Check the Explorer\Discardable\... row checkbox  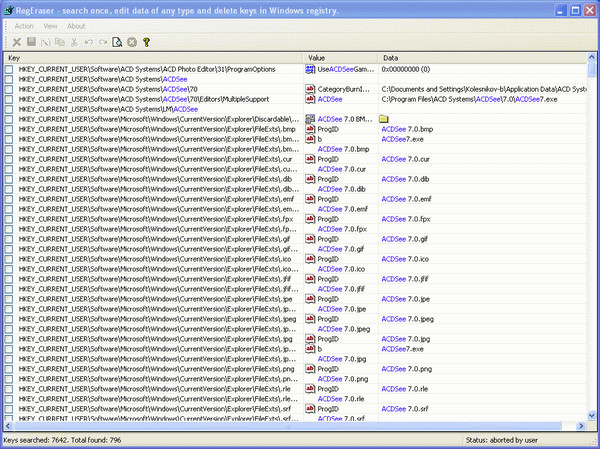9,119
